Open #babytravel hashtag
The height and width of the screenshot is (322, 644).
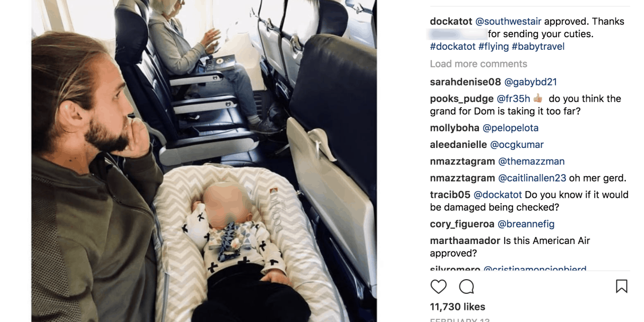pos(538,47)
